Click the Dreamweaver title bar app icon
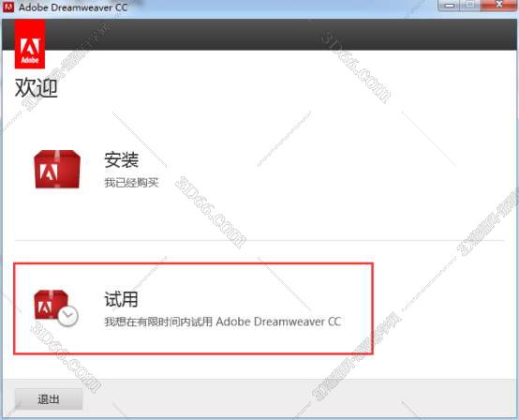 [7, 7]
